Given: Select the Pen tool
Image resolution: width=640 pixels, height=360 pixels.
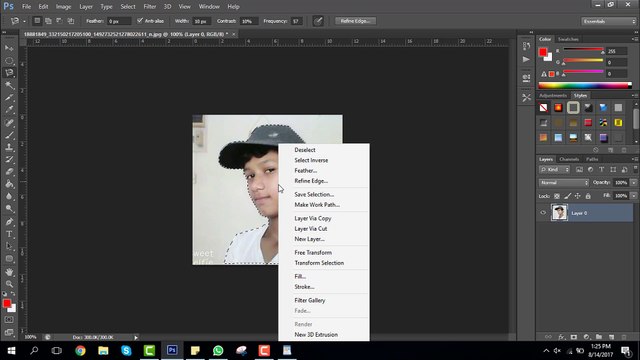Looking at the screenshot, I should 9,222.
